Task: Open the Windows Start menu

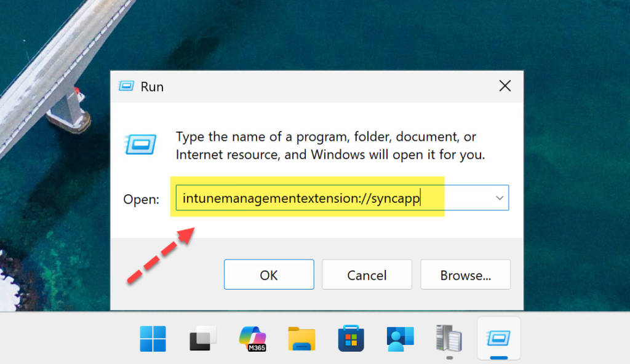Action: point(153,339)
